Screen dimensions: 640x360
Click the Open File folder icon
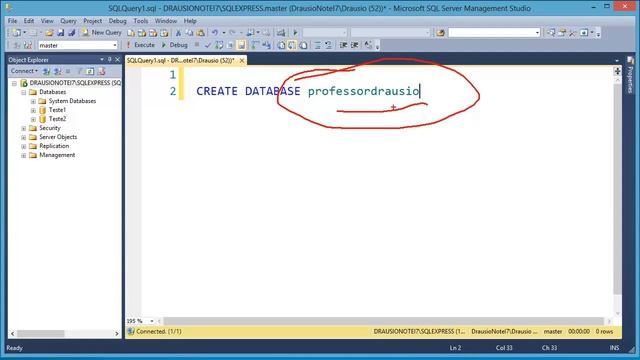click(49, 33)
